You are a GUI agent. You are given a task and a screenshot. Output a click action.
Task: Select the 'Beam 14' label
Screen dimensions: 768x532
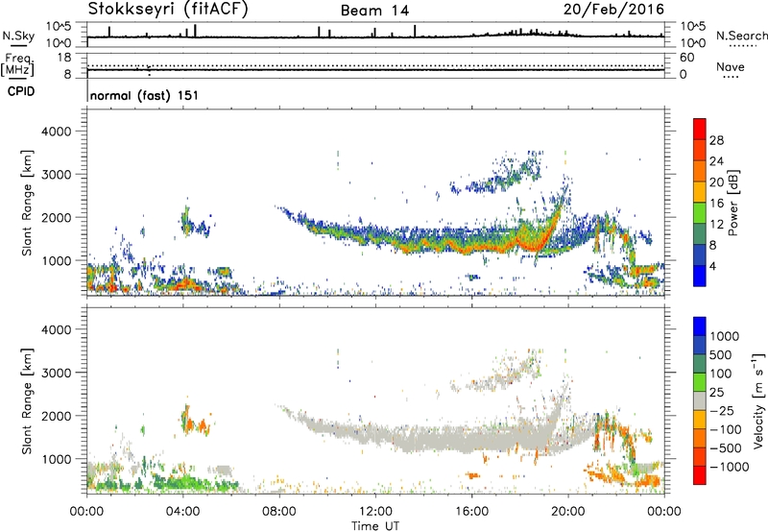click(374, 11)
